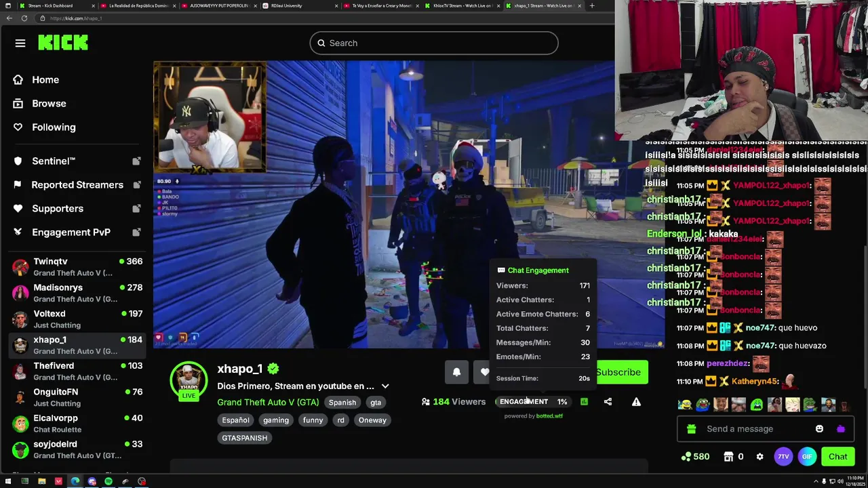This screenshot has width=868, height=488.
Task: Open the hamburger sidebar menu
Action: [20, 43]
